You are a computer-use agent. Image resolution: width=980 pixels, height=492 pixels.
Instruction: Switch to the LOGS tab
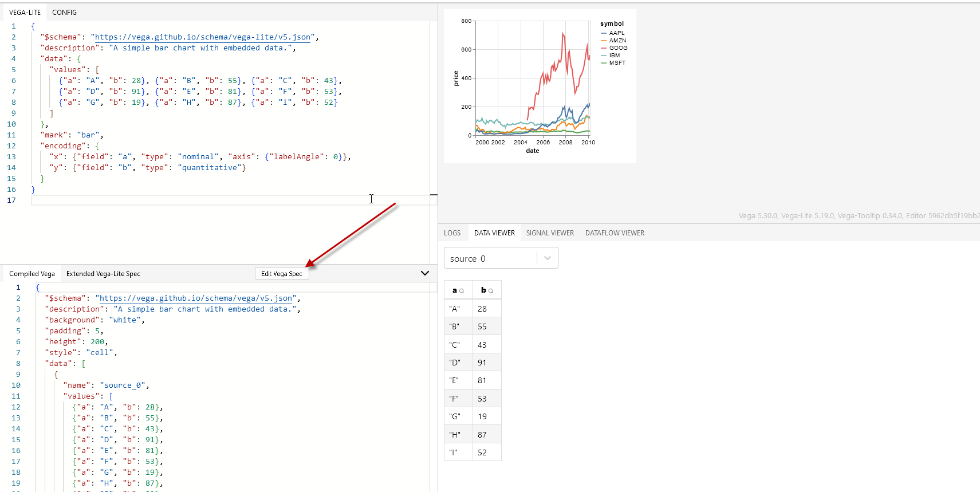452,233
